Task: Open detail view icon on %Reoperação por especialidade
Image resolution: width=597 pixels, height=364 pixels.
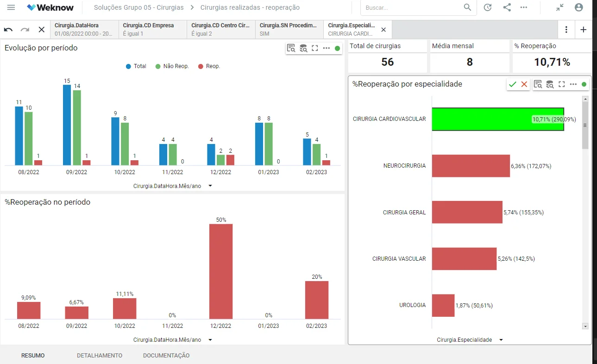Action: 538,84
